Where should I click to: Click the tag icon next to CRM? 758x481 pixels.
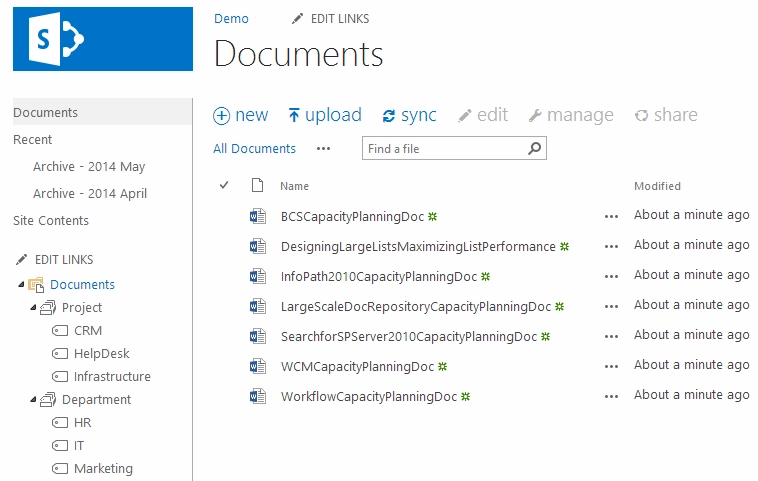coord(60,331)
